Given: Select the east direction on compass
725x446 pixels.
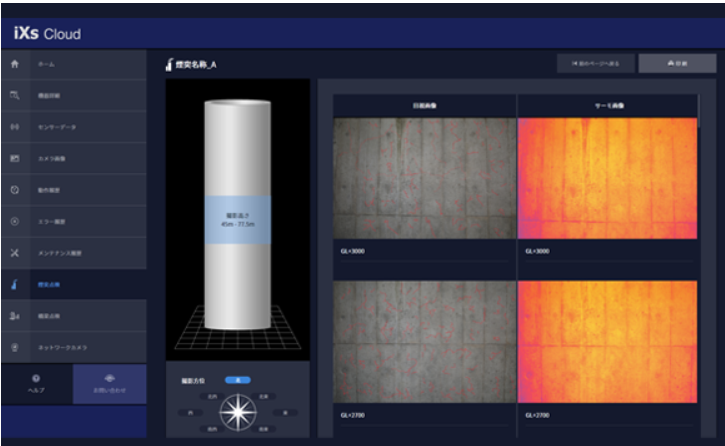Looking at the screenshot, I should click(287, 411).
